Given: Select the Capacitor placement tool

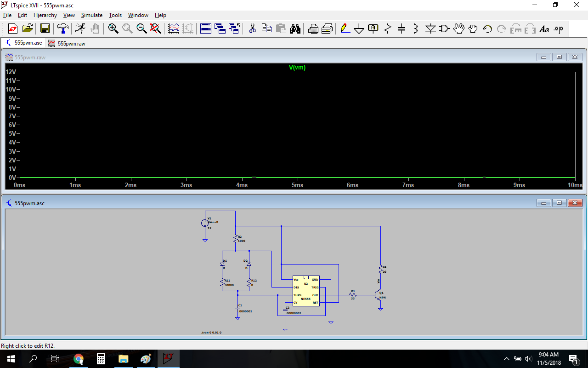Looking at the screenshot, I should [x=401, y=29].
